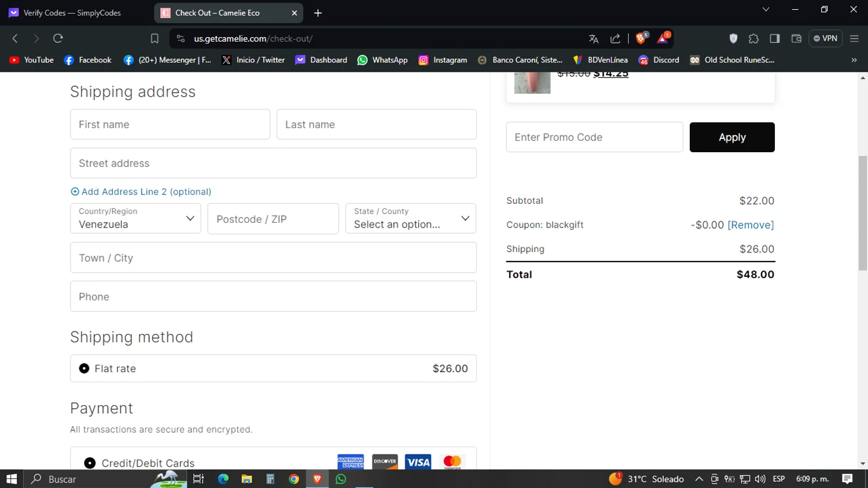Close the Check Out tab

tap(295, 13)
